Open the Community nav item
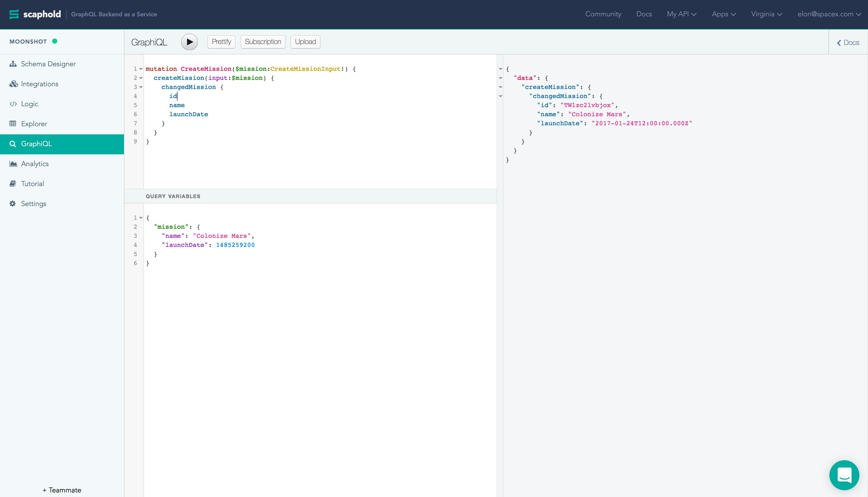This screenshot has height=497, width=868. point(603,14)
